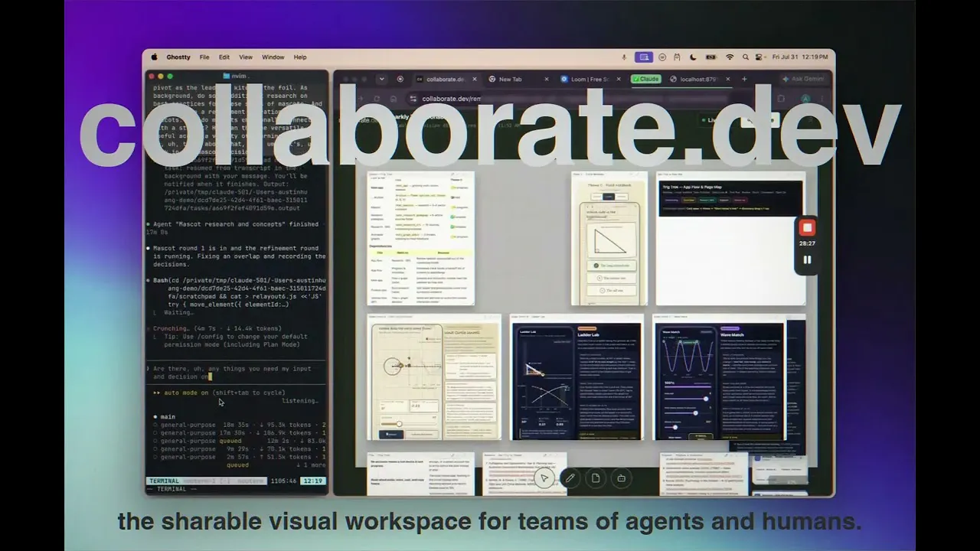Open a new browser tab with plus

[744, 79]
